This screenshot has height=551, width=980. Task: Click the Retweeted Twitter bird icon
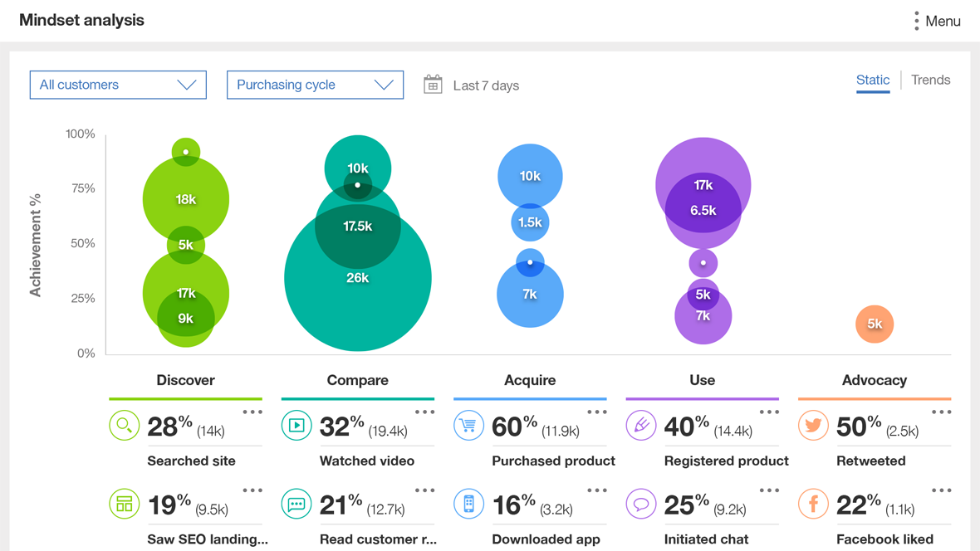click(x=813, y=426)
